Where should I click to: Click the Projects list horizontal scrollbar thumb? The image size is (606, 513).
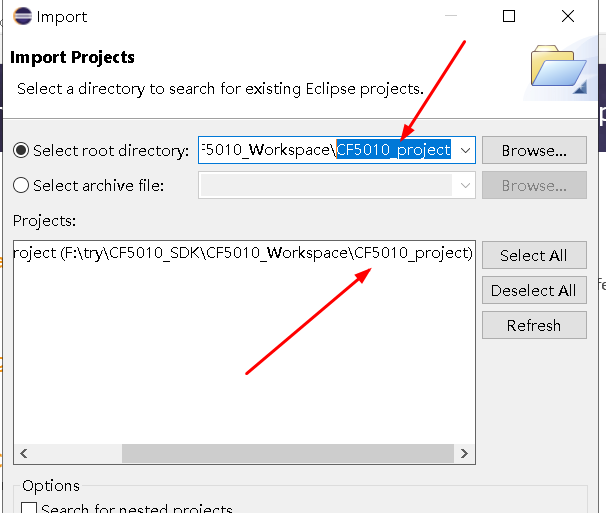(288, 453)
